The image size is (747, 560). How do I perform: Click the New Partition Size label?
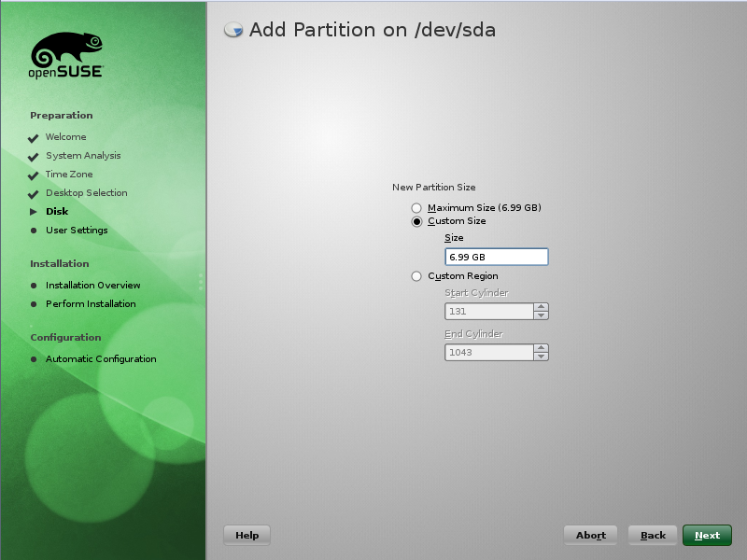(x=434, y=188)
